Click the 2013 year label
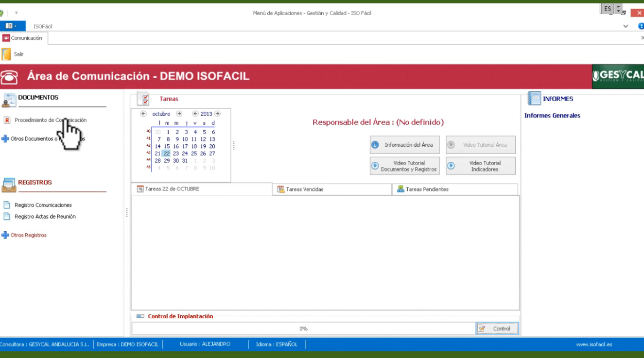This screenshot has width=644, height=358. tap(206, 114)
